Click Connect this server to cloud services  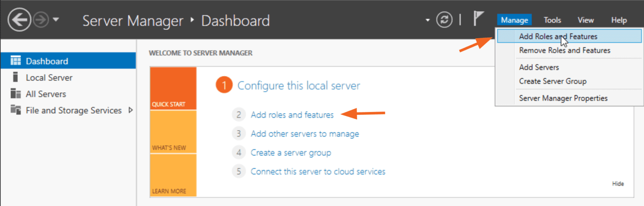pyautogui.click(x=318, y=171)
